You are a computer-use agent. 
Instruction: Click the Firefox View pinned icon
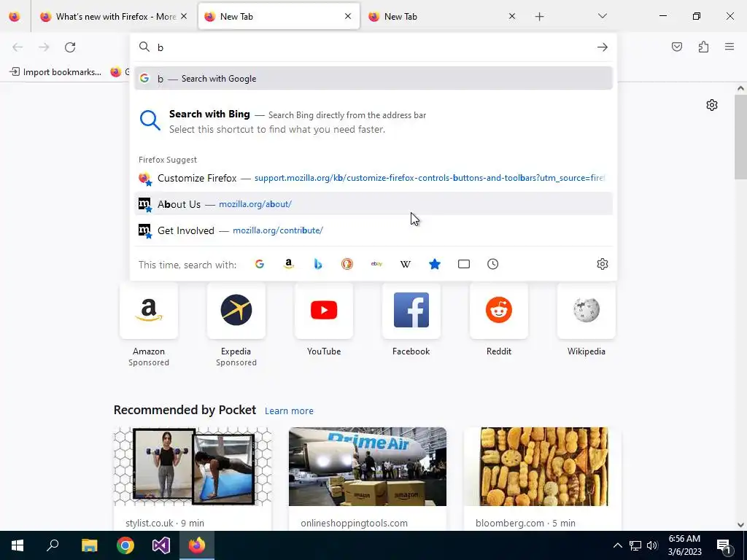(x=15, y=16)
